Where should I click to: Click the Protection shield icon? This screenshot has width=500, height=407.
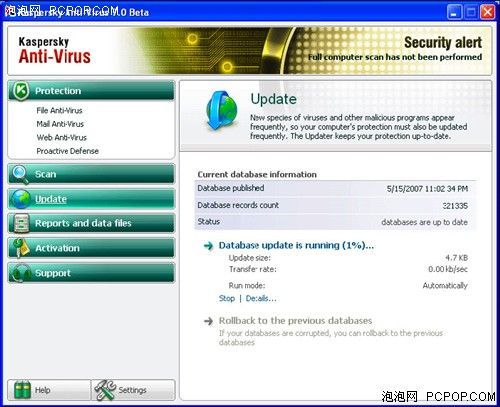[x=21, y=90]
